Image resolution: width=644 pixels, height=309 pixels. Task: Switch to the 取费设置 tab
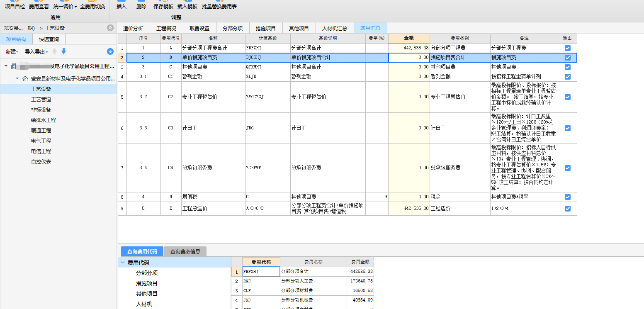coord(199,28)
